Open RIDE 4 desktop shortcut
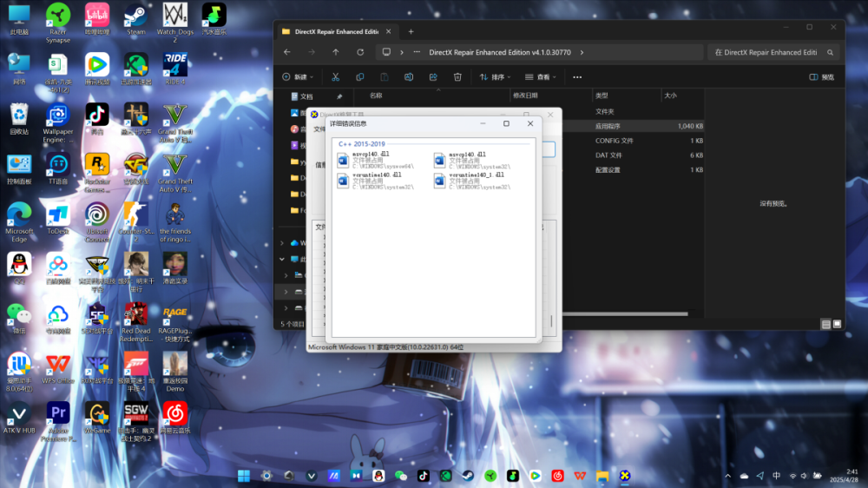This screenshot has height=488, width=868. click(175, 69)
